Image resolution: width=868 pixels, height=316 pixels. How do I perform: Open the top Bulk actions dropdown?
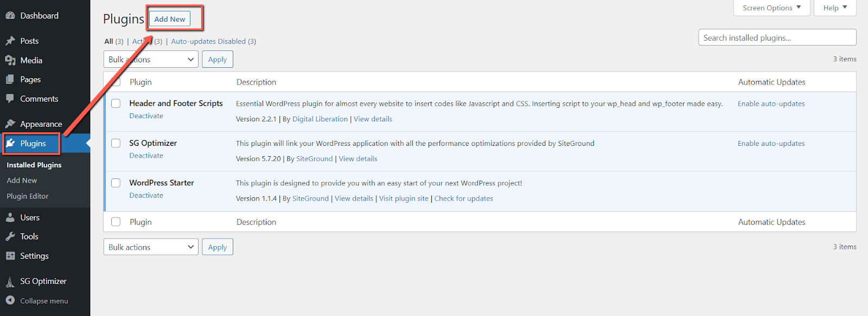click(151, 59)
